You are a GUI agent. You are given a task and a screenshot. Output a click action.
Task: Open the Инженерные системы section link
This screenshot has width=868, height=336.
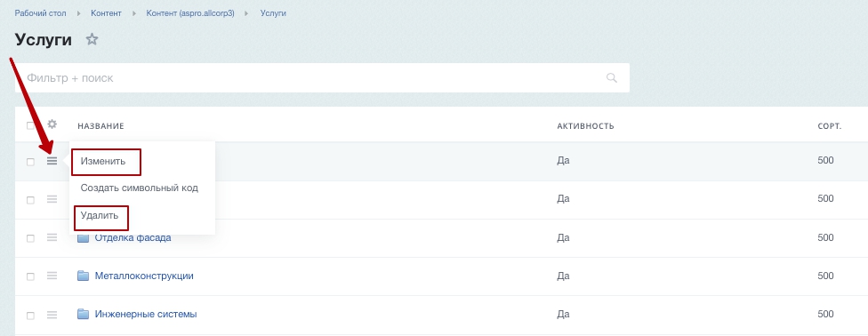tap(146, 315)
